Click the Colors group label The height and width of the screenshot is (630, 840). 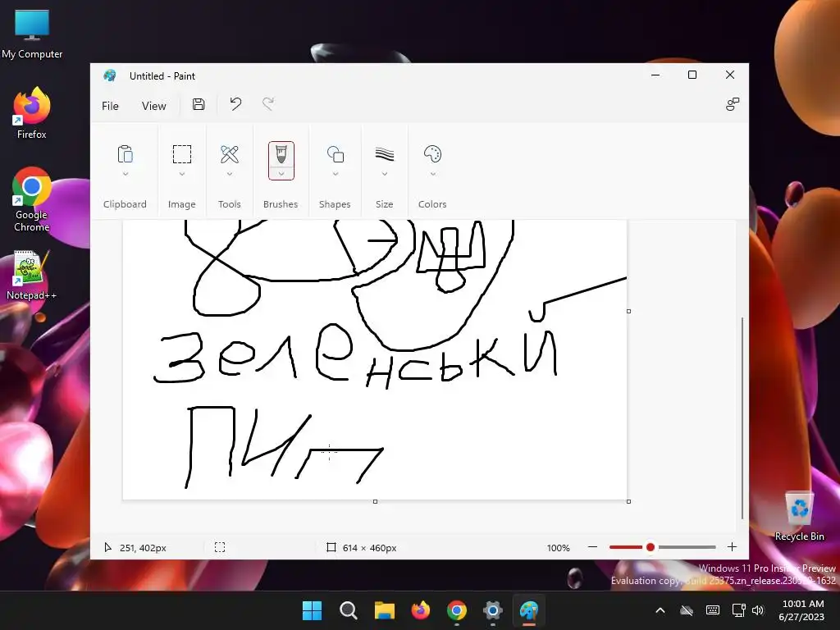[432, 204]
